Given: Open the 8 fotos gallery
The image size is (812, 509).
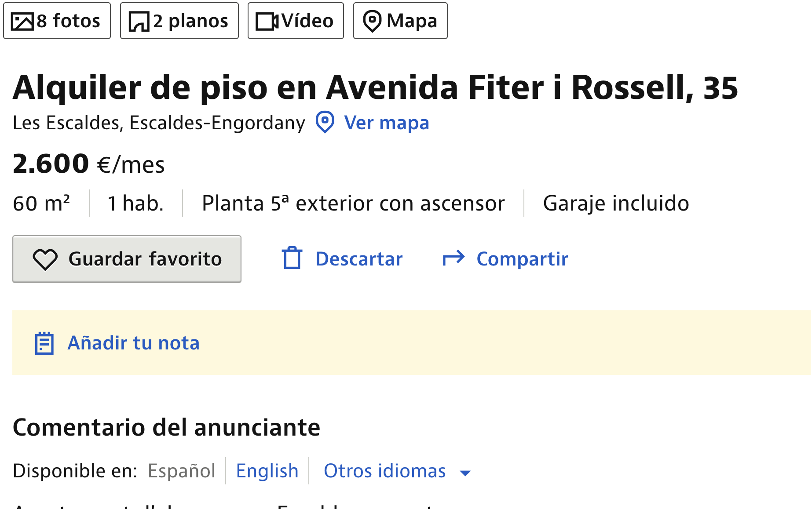Looking at the screenshot, I should (x=57, y=21).
